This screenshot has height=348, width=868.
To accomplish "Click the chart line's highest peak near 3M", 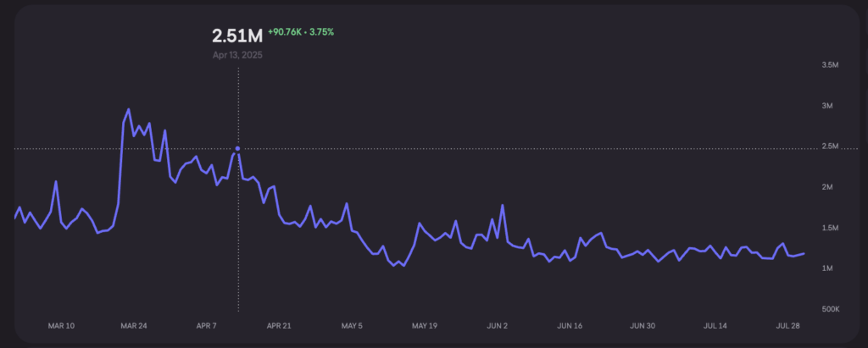I will [129, 109].
